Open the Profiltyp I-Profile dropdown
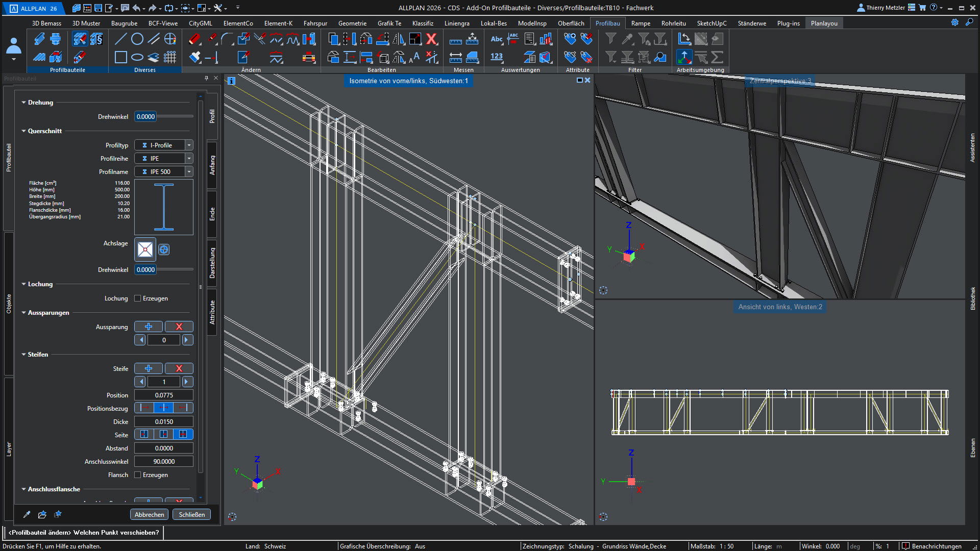Image resolution: width=980 pixels, height=551 pixels. tap(189, 145)
